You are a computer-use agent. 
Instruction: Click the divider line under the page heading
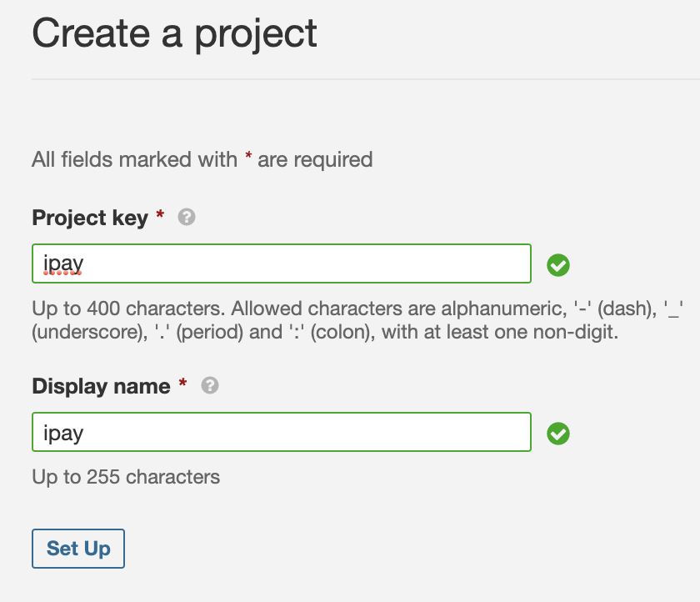coord(365,80)
